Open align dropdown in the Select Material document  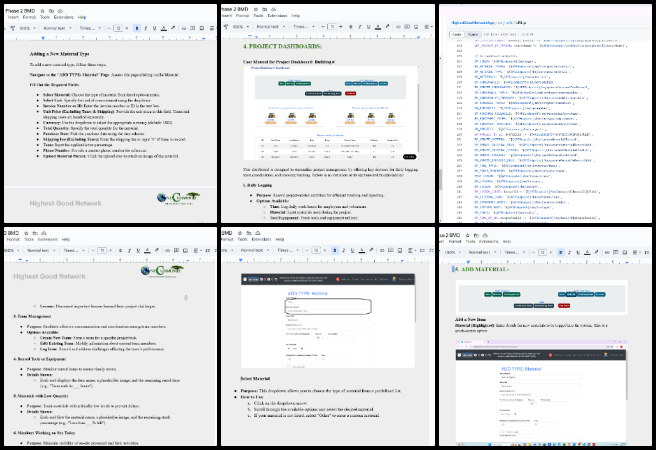pos(412,250)
